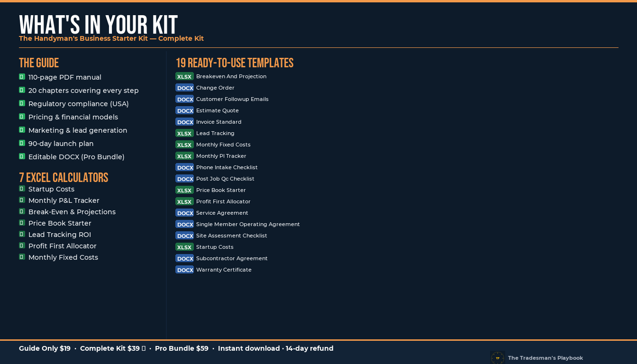
Task: Click the Phone Intake Checklist entry
Action: pyautogui.click(x=227, y=167)
